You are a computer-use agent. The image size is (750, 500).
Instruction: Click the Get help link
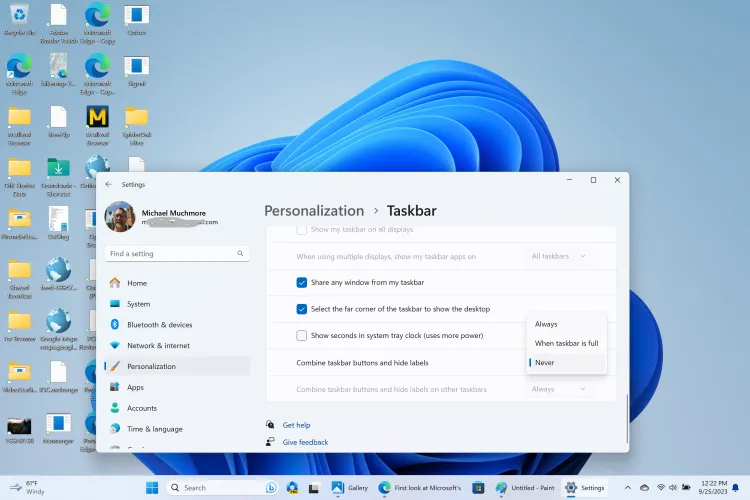click(296, 425)
